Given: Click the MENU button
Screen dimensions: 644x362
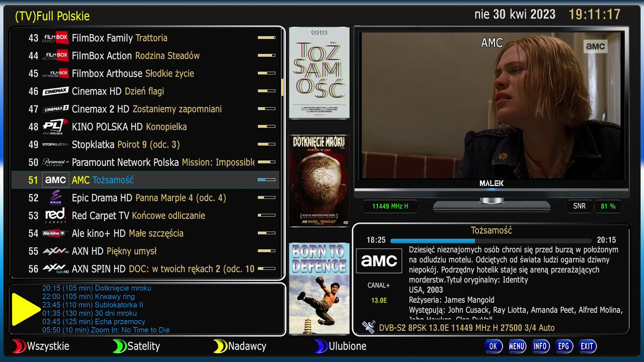Looking at the screenshot, I should pyautogui.click(x=517, y=346).
